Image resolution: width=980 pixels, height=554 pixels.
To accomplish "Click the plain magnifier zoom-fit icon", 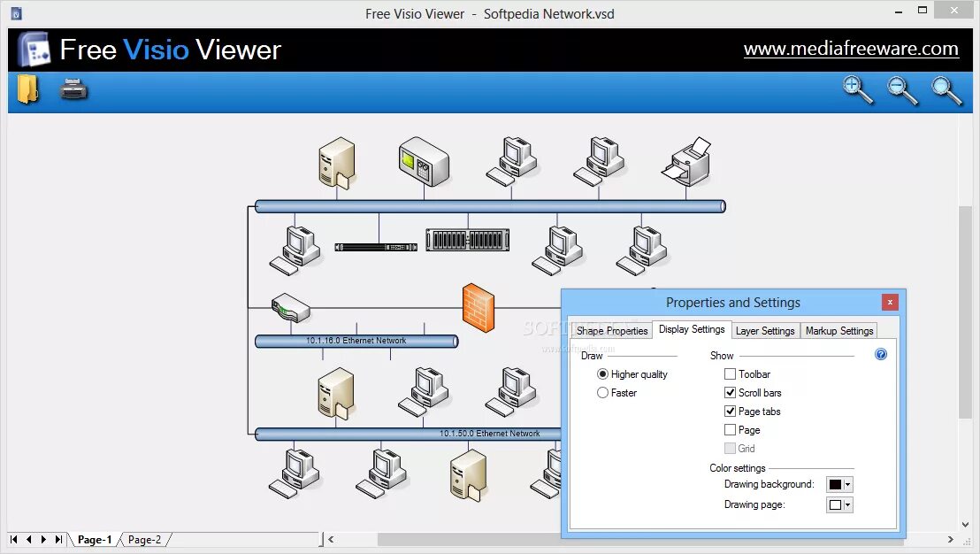I will pyautogui.click(x=947, y=90).
